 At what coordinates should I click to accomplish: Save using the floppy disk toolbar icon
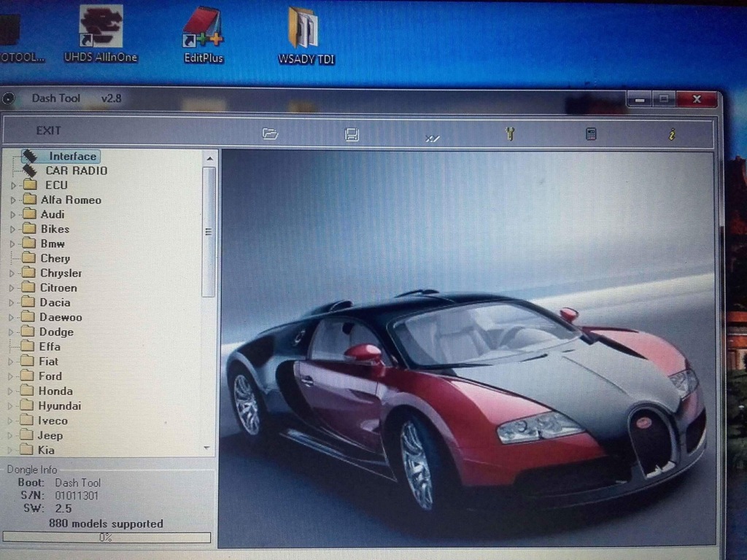pyautogui.click(x=352, y=134)
